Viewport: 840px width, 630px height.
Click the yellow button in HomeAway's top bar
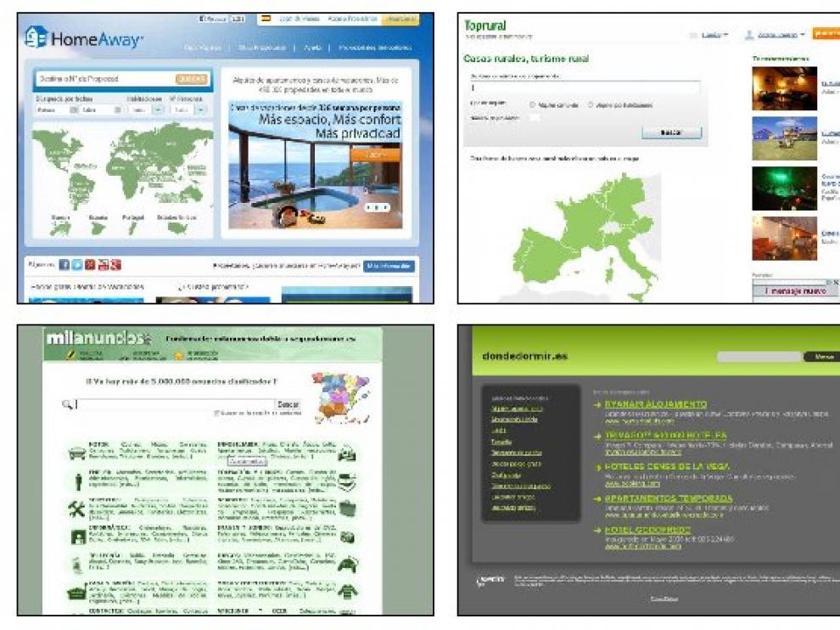click(x=400, y=20)
